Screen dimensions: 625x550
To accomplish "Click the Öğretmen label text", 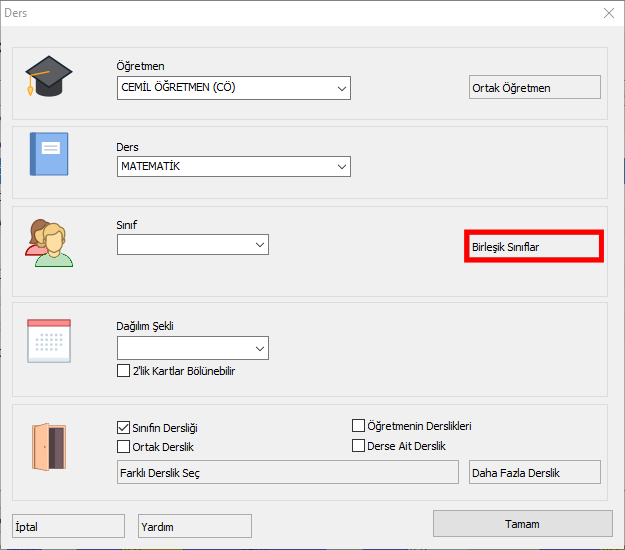I will tap(140, 66).
